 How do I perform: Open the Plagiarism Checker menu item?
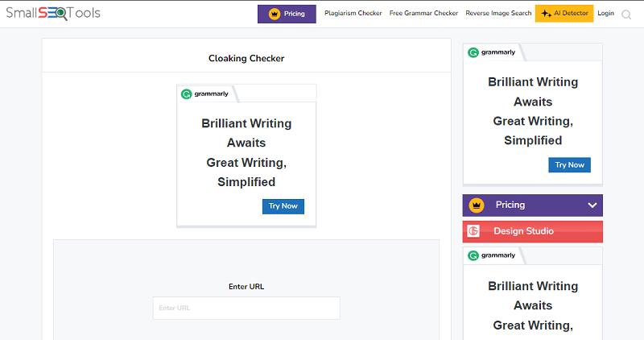353,14
